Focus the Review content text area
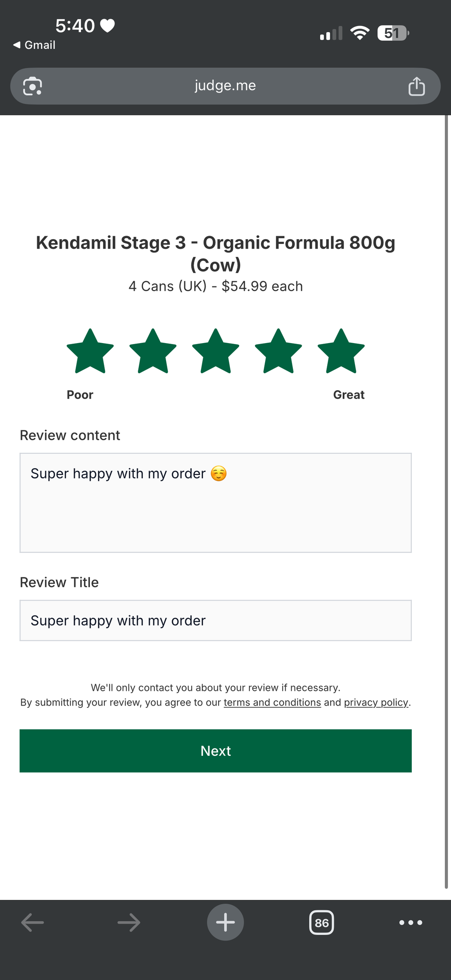Viewport: 451px width, 980px height. (x=216, y=503)
